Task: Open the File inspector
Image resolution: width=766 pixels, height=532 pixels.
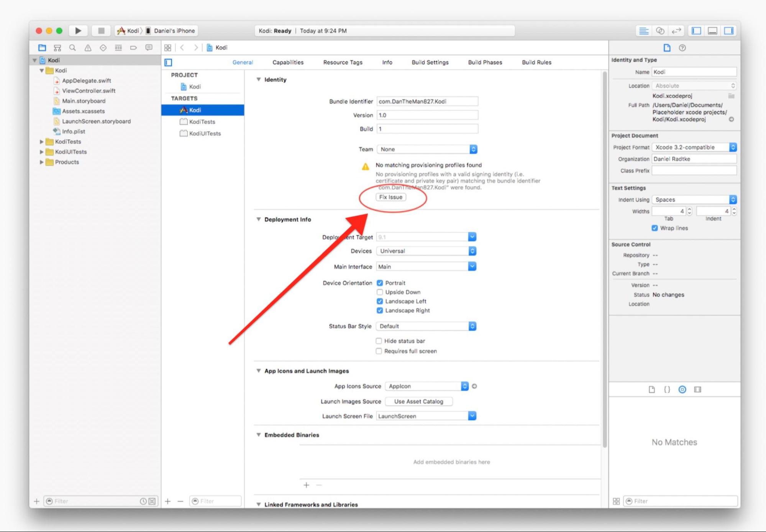Action: pyautogui.click(x=667, y=48)
